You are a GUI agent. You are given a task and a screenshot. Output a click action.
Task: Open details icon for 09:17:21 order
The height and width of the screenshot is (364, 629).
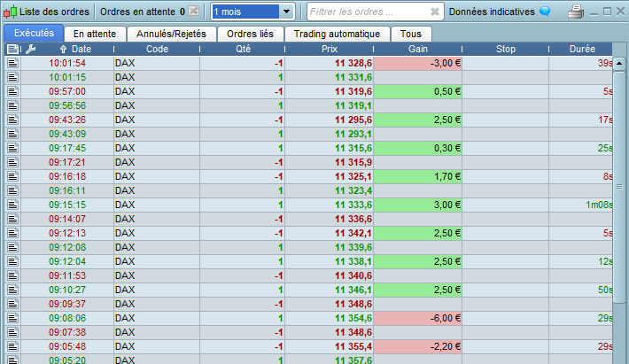12,162
